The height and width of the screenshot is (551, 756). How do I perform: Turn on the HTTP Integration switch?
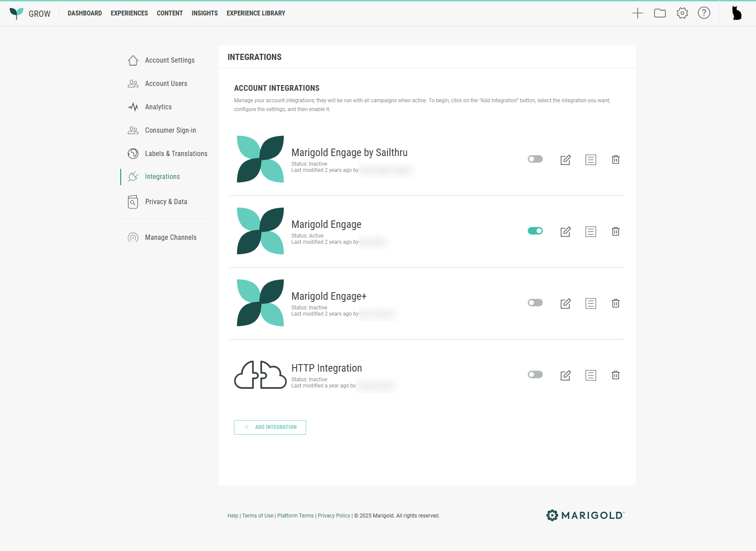535,375
